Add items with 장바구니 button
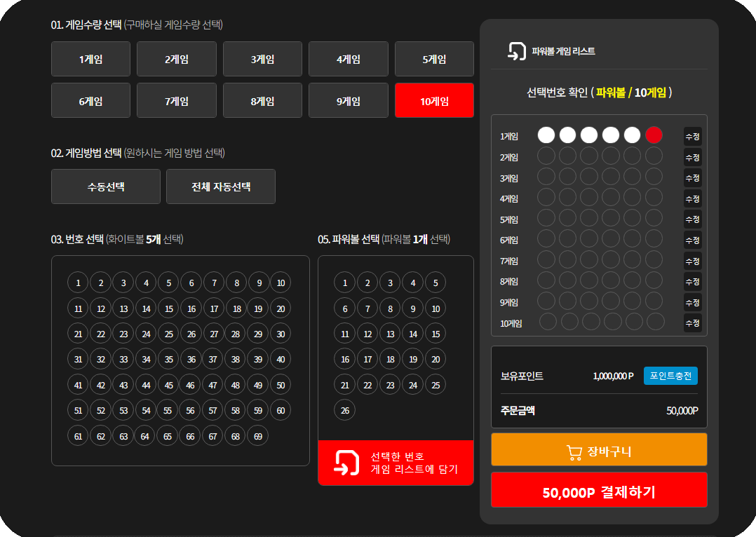Viewport: 756px width, 537px height. click(x=599, y=451)
